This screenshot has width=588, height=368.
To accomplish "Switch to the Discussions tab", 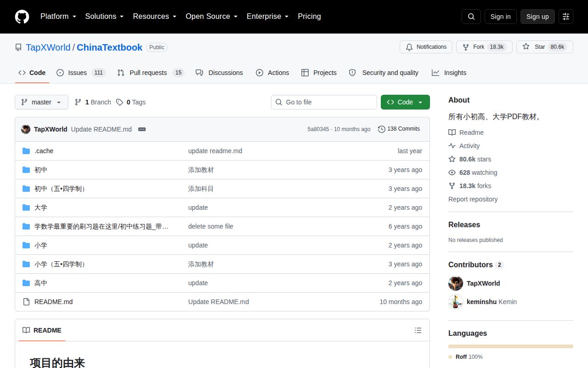I will coord(219,73).
